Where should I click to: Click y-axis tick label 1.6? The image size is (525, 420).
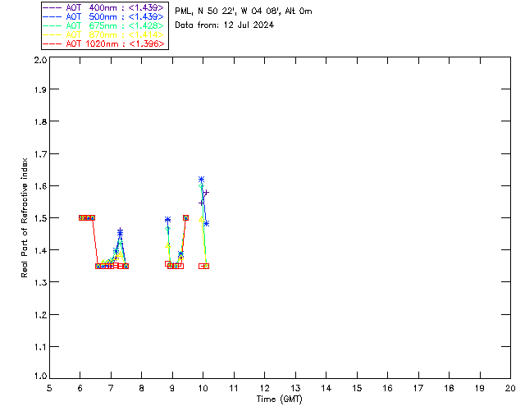pyautogui.click(x=40, y=186)
